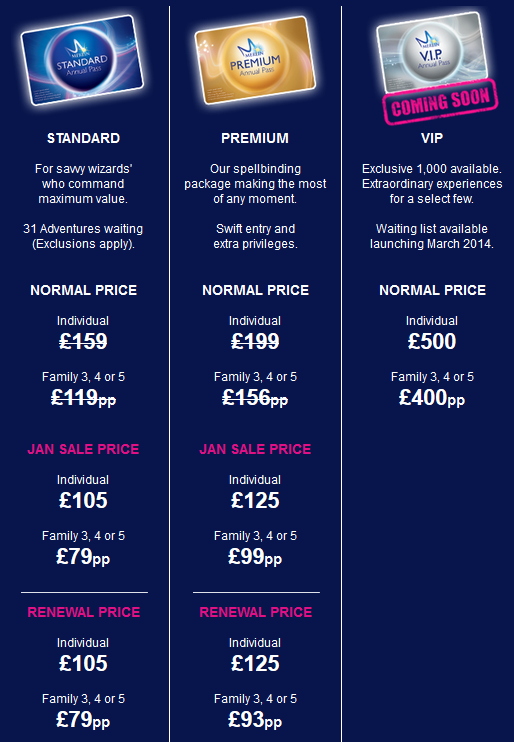Click Standard Jan Sale Individual £105 price
This screenshot has height=742, width=514.
point(83,500)
